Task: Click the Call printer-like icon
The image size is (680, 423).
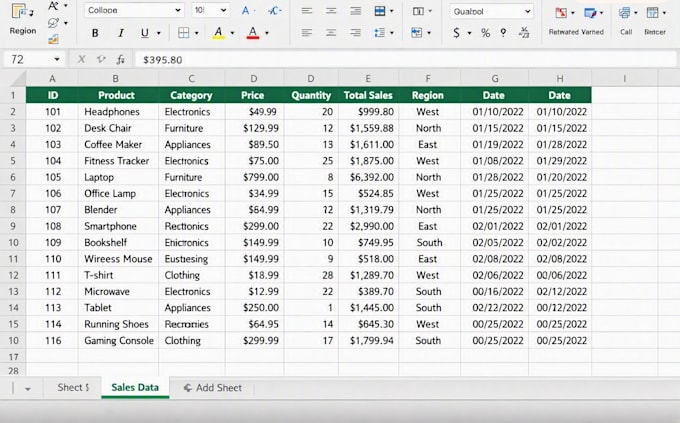Action: tap(624, 13)
